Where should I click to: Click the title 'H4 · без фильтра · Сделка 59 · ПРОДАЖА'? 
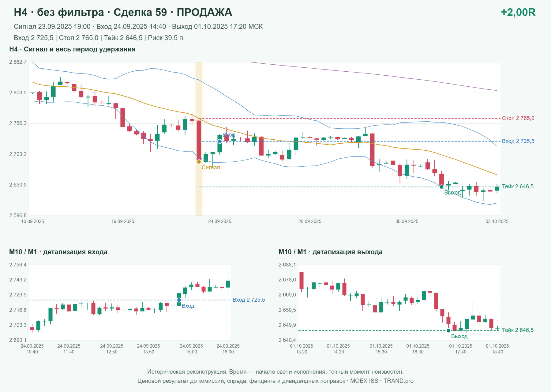click(x=123, y=12)
